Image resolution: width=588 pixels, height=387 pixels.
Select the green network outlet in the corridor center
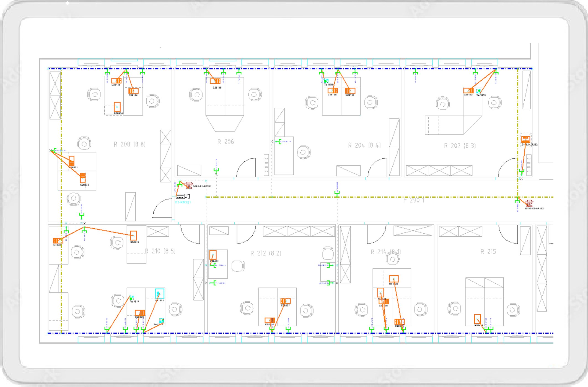(x=337, y=193)
